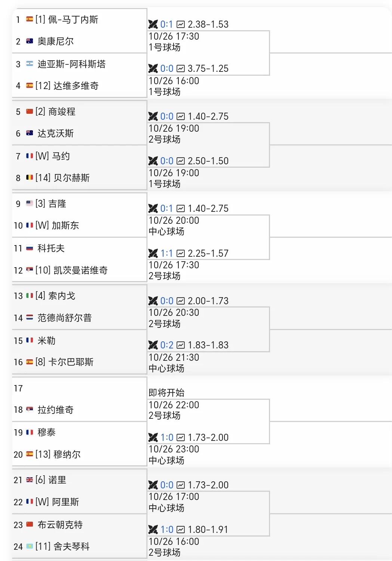Click head-to-head icon for 穆泰 vs 穆纳尔
The width and height of the screenshot is (392, 561).
pyautogui.click(x=153, y=437)
